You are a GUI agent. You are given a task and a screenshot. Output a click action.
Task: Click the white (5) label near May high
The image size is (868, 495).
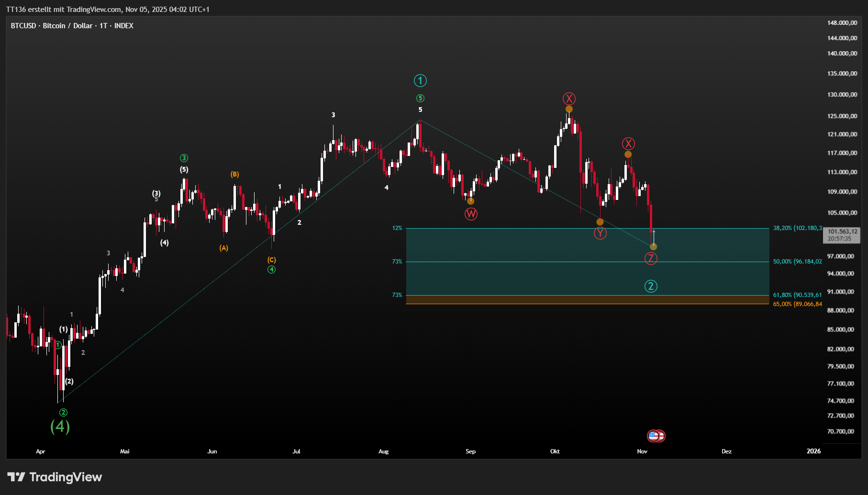pos(184,169)
